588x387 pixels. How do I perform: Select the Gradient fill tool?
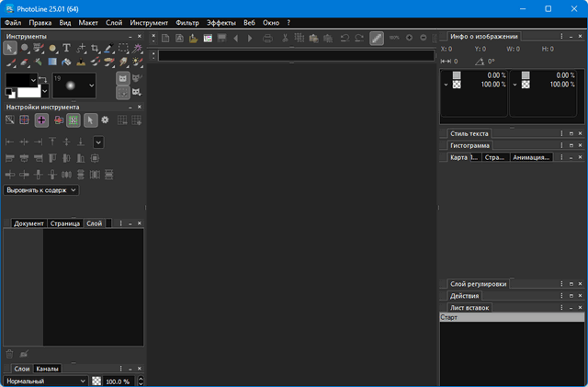52,62
